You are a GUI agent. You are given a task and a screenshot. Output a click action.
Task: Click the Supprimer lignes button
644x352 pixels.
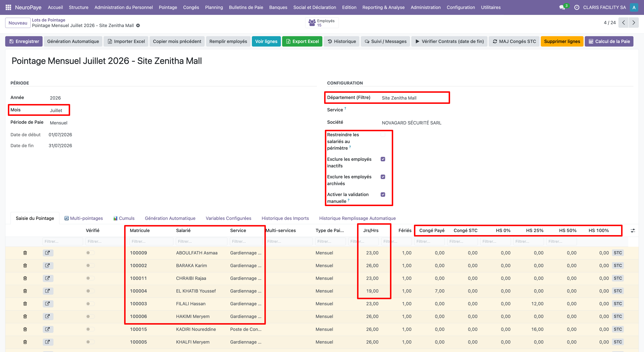[x=562, y=42]
